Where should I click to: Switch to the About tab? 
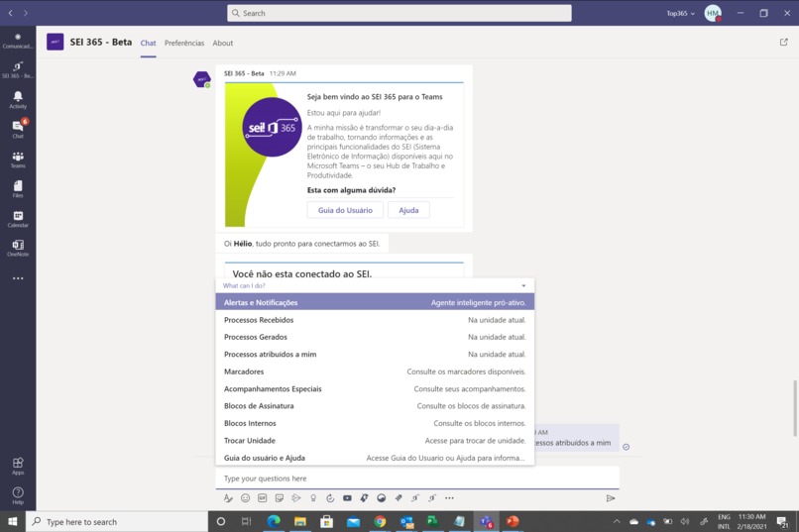pyautogui.click(x=223, y=43)
